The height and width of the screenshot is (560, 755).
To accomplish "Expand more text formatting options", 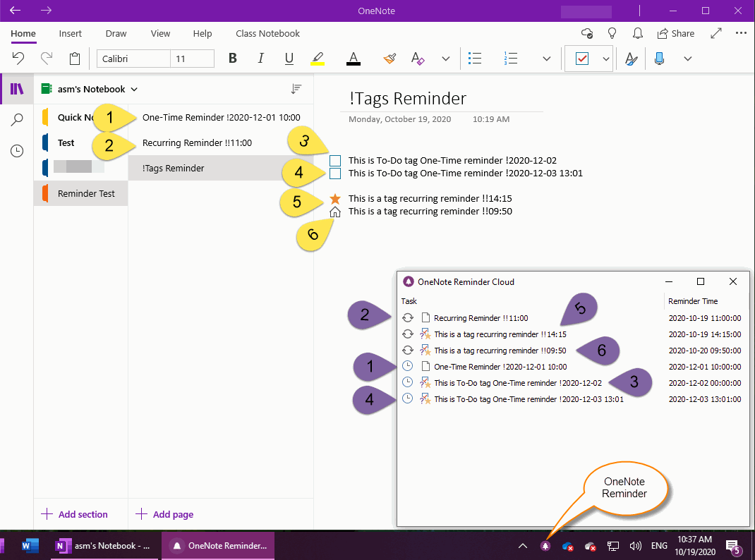I will [x=446, y=59].
